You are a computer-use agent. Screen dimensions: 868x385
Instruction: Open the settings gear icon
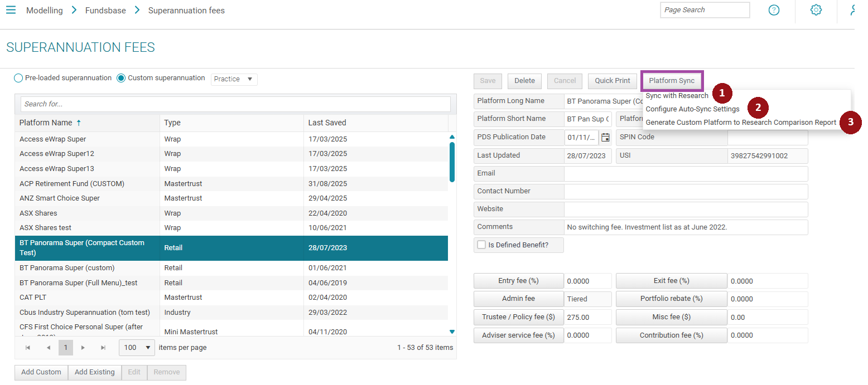coord(816,10)
